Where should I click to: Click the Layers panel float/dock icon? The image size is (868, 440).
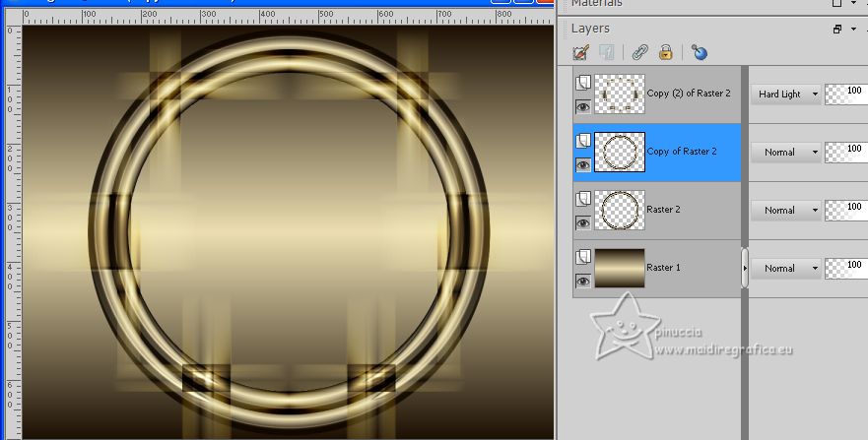click(x=837, y=30)
